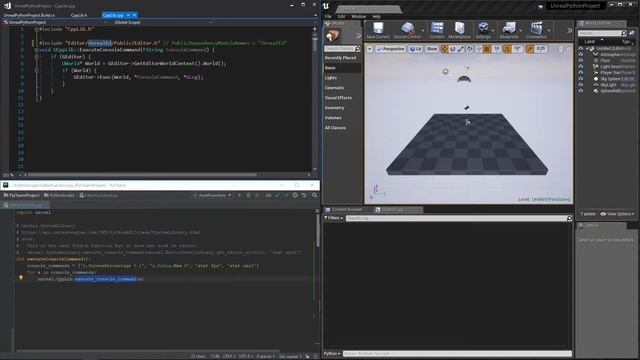Switch to CppLib.h tab in Visual Studio

[x=79, y=15]
